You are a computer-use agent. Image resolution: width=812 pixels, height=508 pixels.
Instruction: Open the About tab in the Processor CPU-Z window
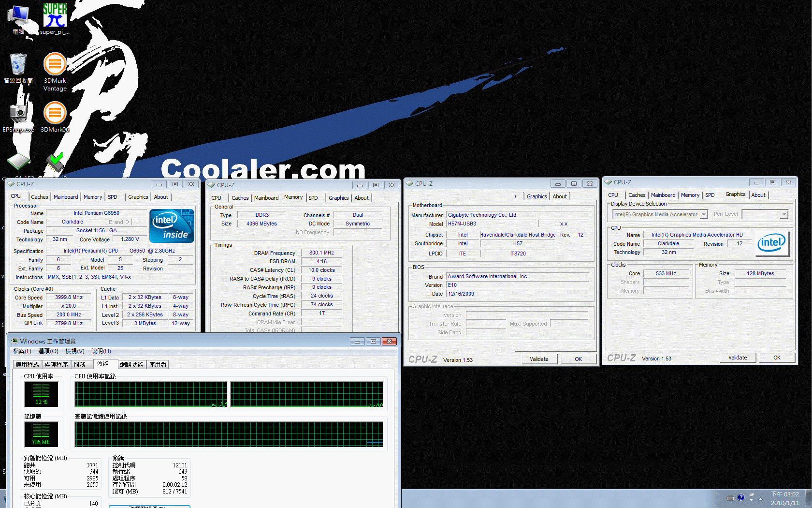161,197
